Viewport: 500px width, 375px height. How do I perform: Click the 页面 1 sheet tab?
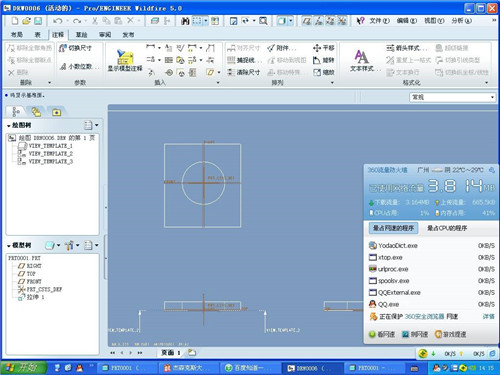pos(171,353)
